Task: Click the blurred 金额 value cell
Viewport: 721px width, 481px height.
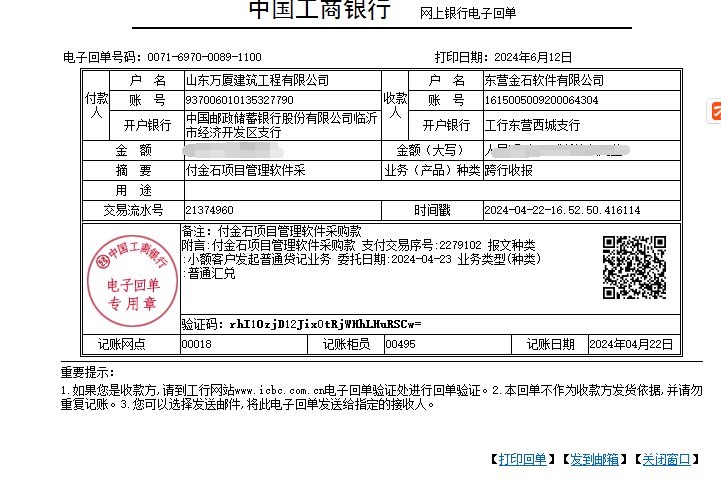Action: tap(282, 150)
